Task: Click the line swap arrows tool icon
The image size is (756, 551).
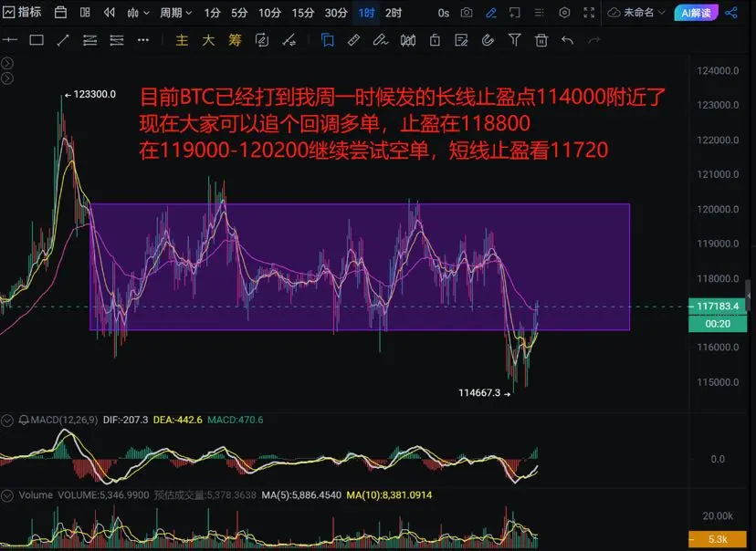Action: 289,40
